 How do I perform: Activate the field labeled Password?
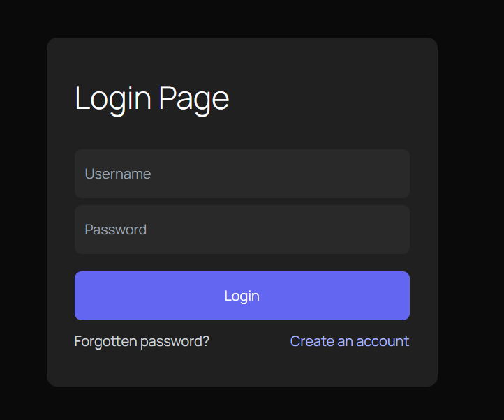click(x=242, y=230)
